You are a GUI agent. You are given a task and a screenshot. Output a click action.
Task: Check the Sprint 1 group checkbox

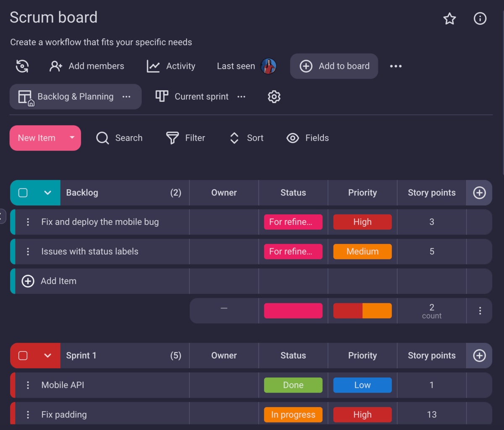click(x=23, y=355)
